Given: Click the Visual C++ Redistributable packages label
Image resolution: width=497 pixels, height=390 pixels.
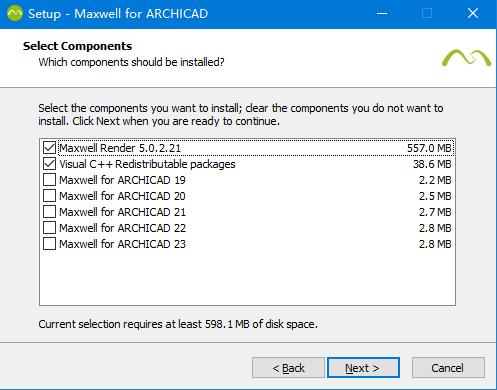Looking at the screenshot, I should point(147,164).
